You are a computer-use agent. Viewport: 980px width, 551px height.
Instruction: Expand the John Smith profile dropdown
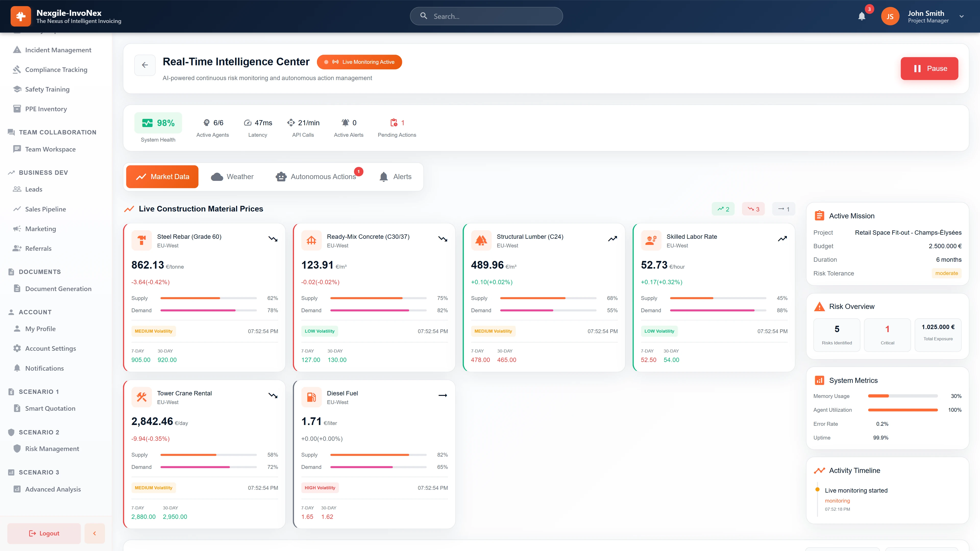[961, 16]
